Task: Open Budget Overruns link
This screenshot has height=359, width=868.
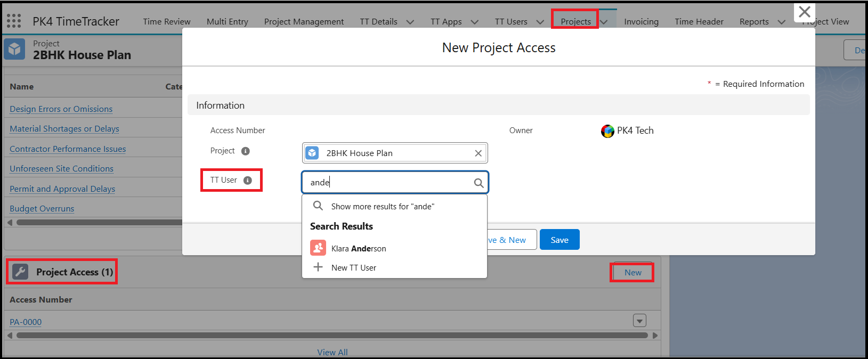Action: 42,209
